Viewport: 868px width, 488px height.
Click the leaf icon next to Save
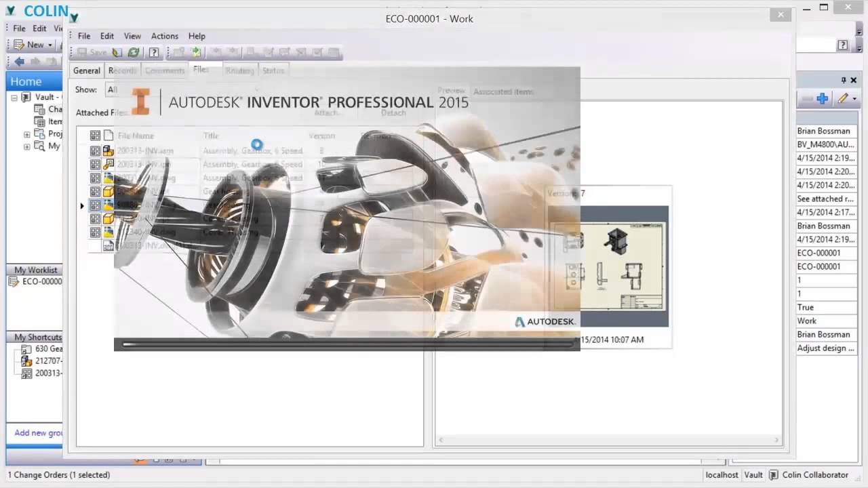[117, 52]
